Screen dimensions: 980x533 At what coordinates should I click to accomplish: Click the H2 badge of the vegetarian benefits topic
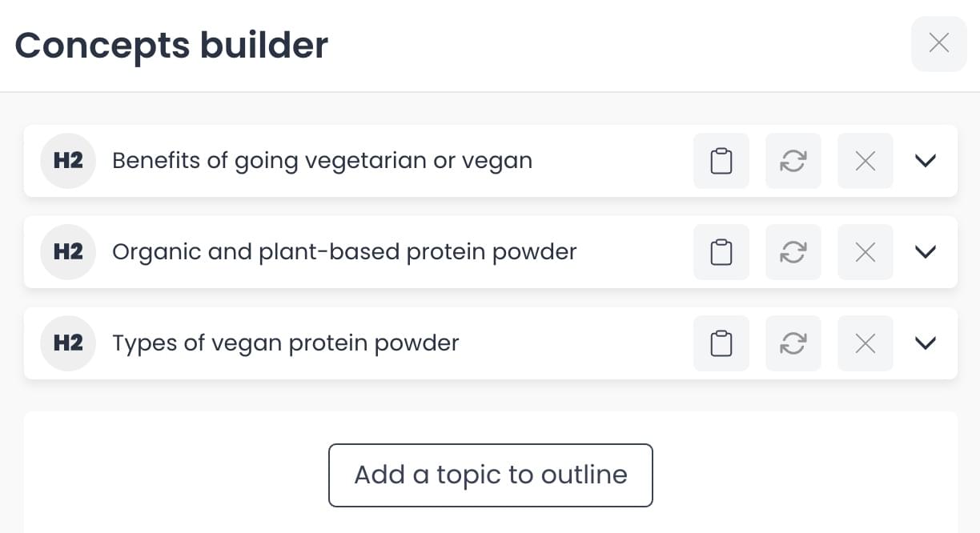(68, 161)
